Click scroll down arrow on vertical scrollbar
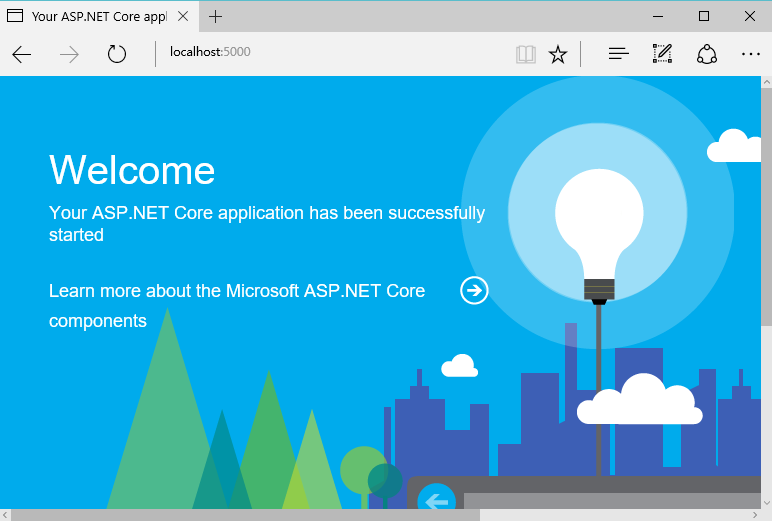This screenshot has width=772, height=521. [x=766, y=503]
